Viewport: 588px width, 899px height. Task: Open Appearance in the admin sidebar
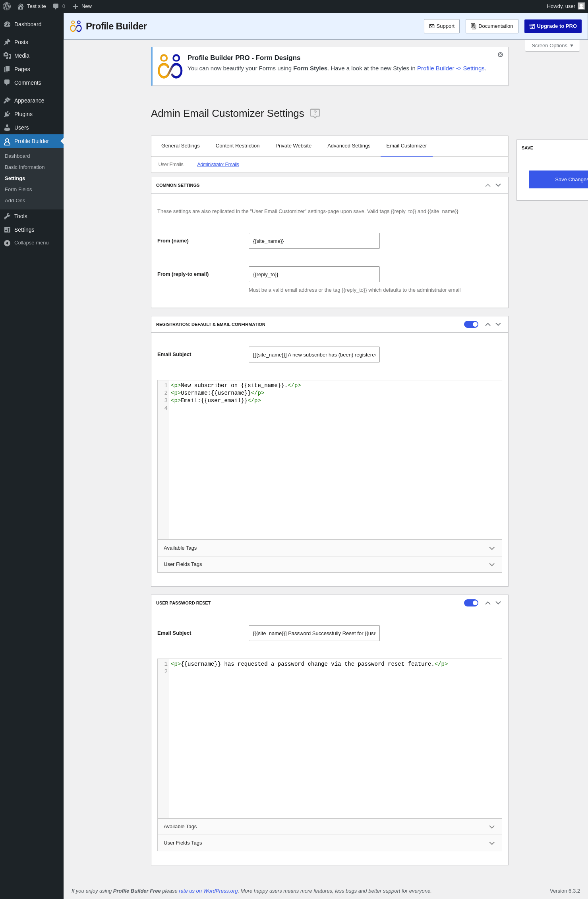(29, 101)
